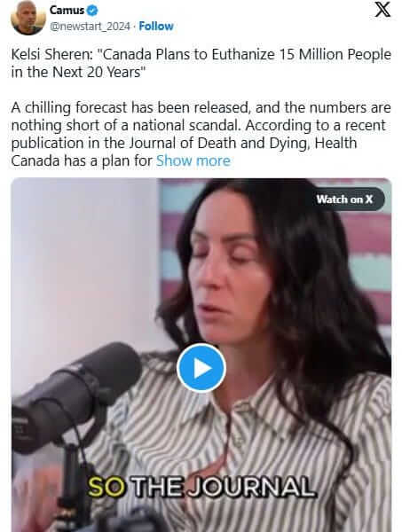
Task: Click the blue verified badge beside Camus
Action: pos(92,11)
